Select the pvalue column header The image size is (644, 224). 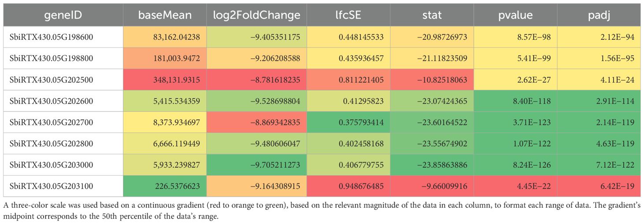pyautogui.click(x=515, y=15)
